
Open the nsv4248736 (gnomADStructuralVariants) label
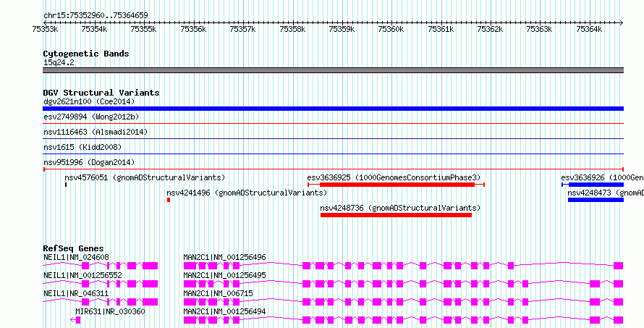click(x=400, y=208)
